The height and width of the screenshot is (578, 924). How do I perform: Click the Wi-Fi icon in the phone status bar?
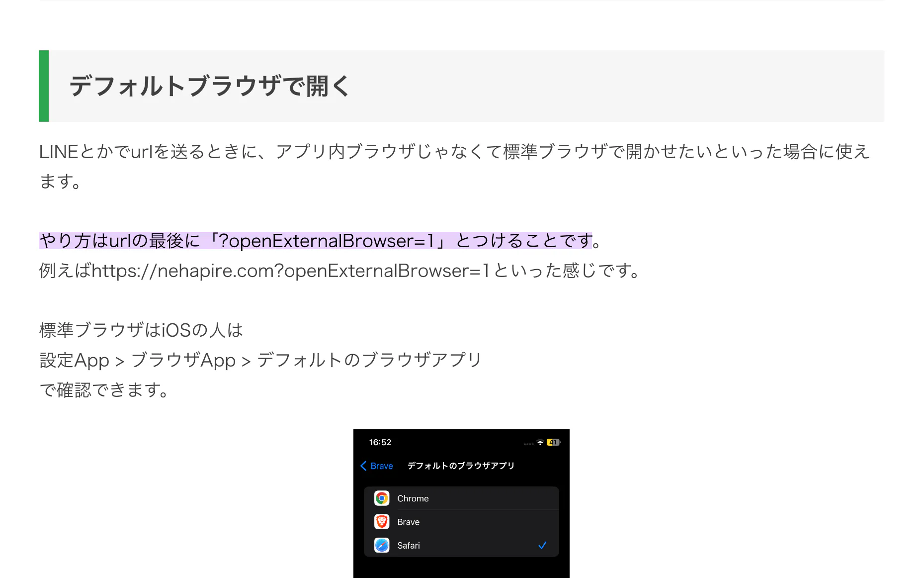(540, 442)
